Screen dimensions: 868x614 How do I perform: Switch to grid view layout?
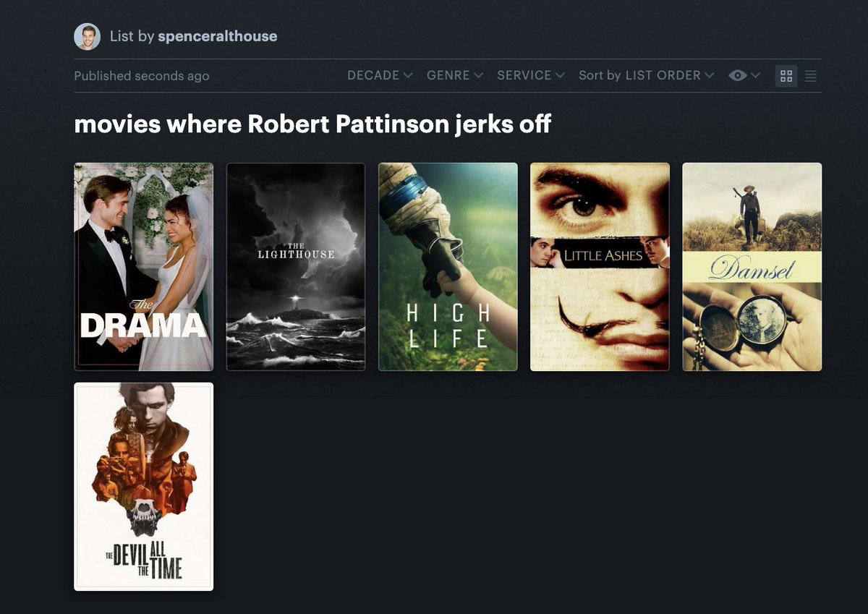click(786, 75)
